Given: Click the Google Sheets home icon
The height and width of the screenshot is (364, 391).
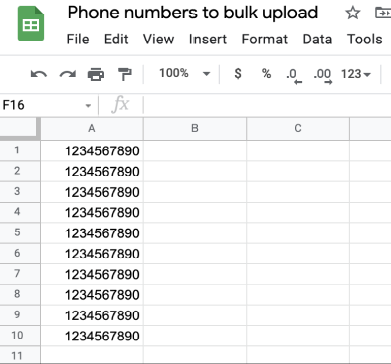Looking at the screenshot, I should point(31,24).
